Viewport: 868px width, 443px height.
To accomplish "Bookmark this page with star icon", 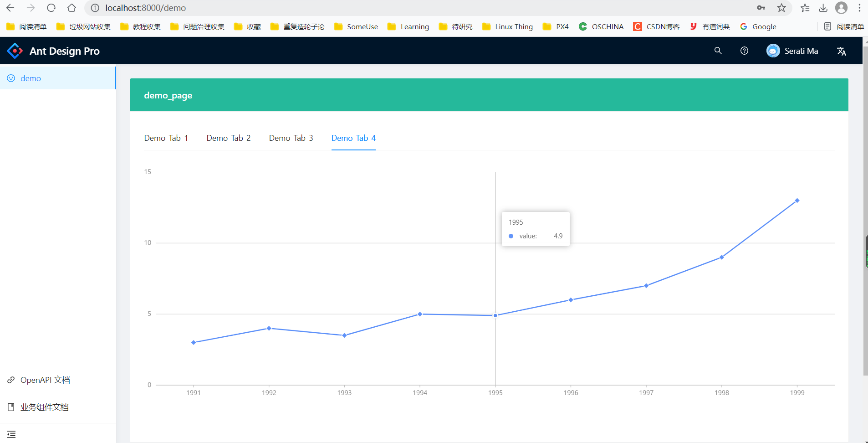I will click(781, 8).
